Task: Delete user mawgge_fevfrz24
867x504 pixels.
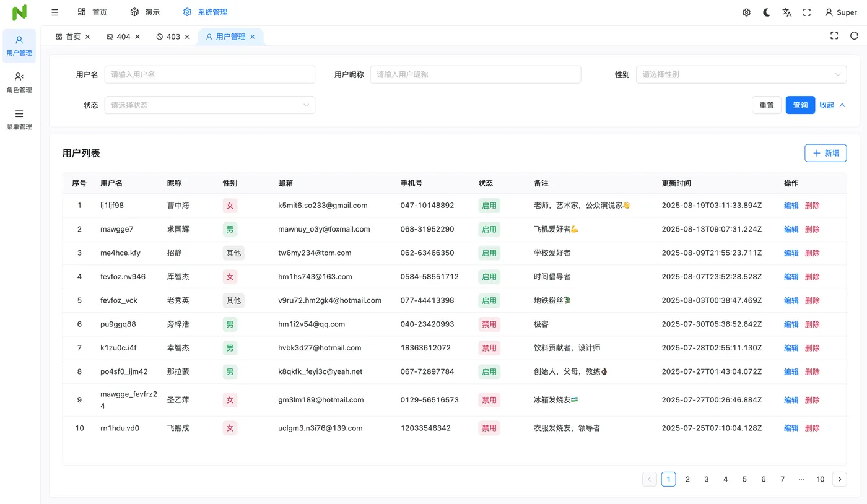Action: (813, 400)
